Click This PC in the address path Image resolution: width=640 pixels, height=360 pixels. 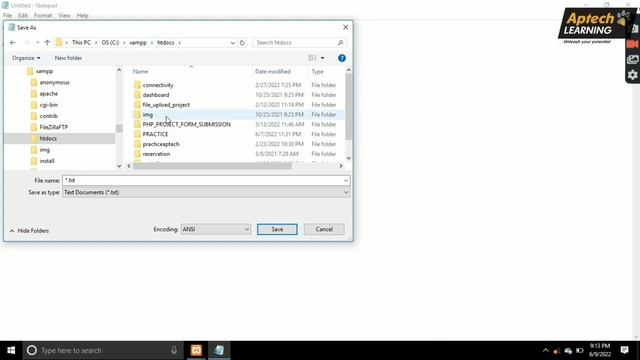point(81,42)
